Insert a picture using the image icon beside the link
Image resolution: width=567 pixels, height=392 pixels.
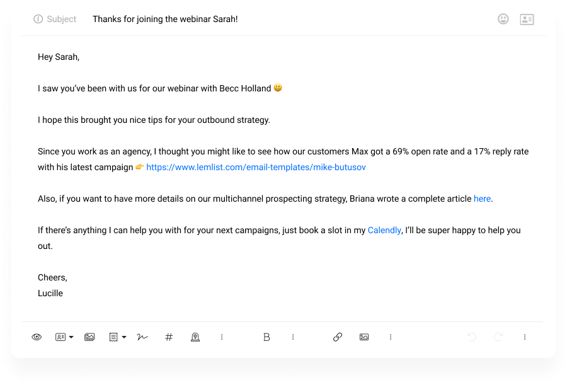364,337
